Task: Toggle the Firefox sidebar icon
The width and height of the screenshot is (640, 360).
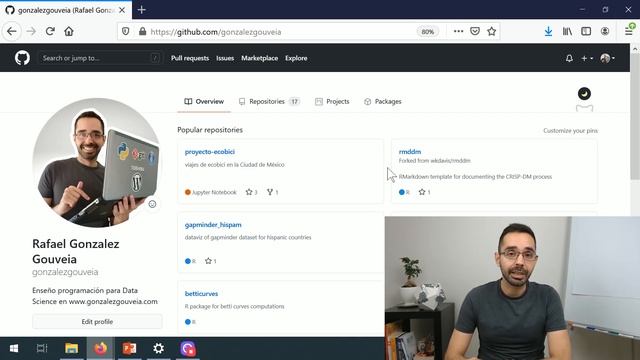Action: 586,31
